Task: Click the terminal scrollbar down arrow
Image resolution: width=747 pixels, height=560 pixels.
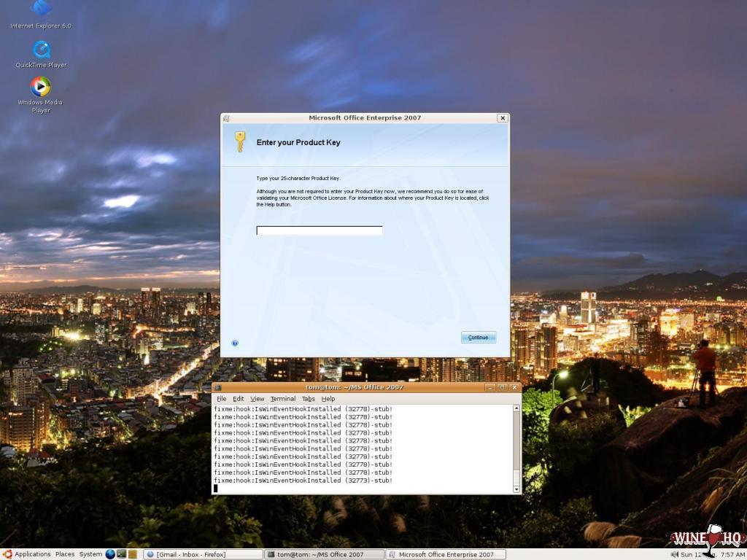Action: 516,489
